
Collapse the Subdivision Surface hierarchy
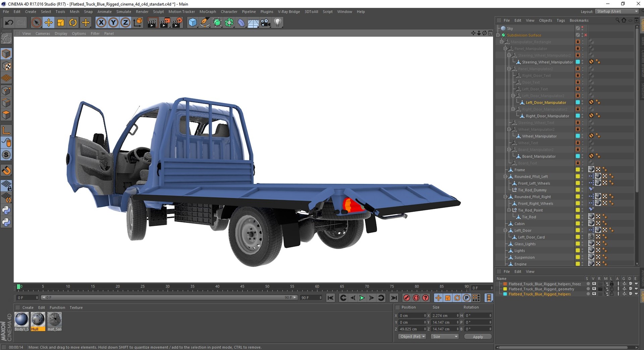498,35
